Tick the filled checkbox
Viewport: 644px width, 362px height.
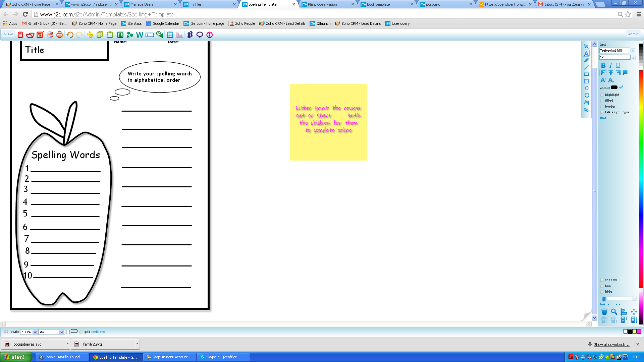[602, 101]
